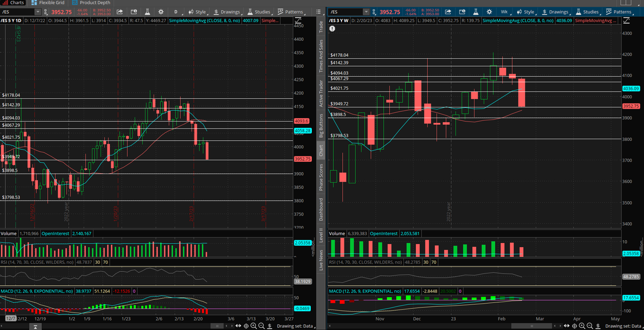This screenshot has width=644, height=330.
Task: Open the left chart symbol dropdown arrow
Action: [x=36, y=11]
